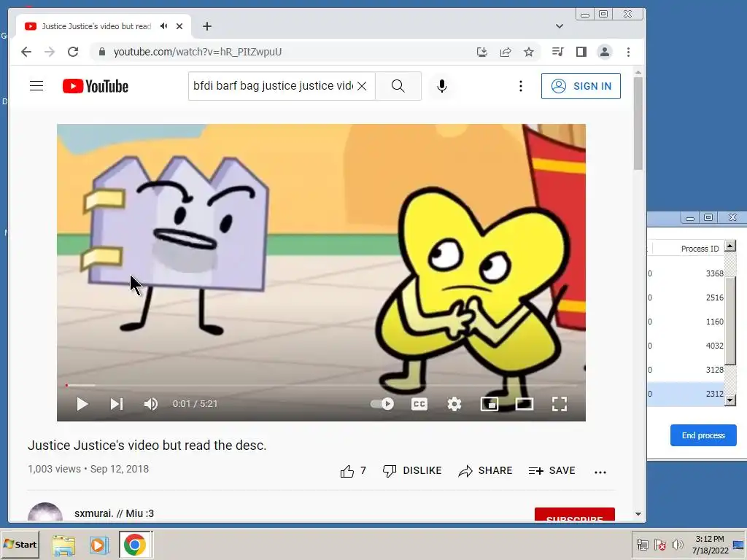The height and width of the screenshot is (560, 747).
Task: Open sxmurai. // Miu :3 channel
Action: [114, 513]
